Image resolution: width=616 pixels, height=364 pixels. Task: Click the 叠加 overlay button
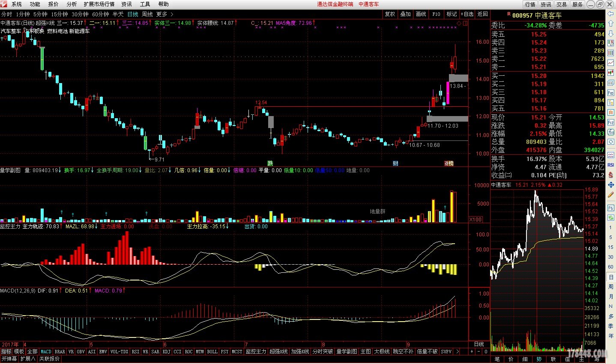(x=405, y=14)
